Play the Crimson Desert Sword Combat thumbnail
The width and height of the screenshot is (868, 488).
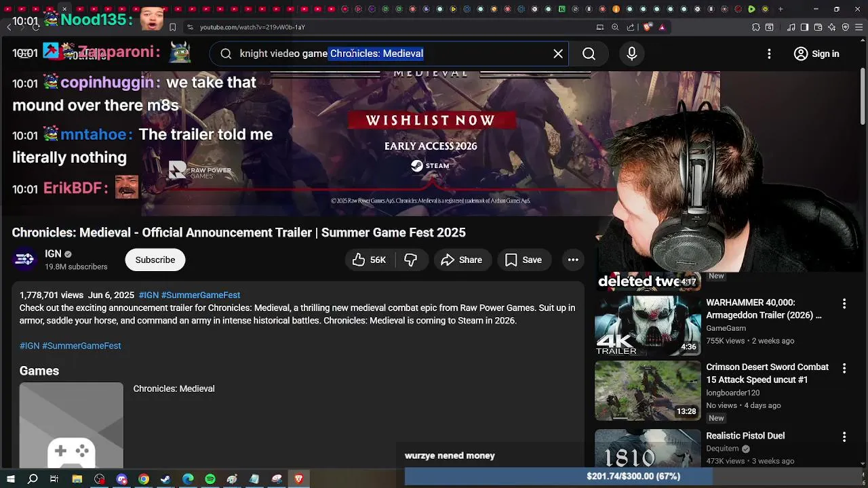coord(648,390)
